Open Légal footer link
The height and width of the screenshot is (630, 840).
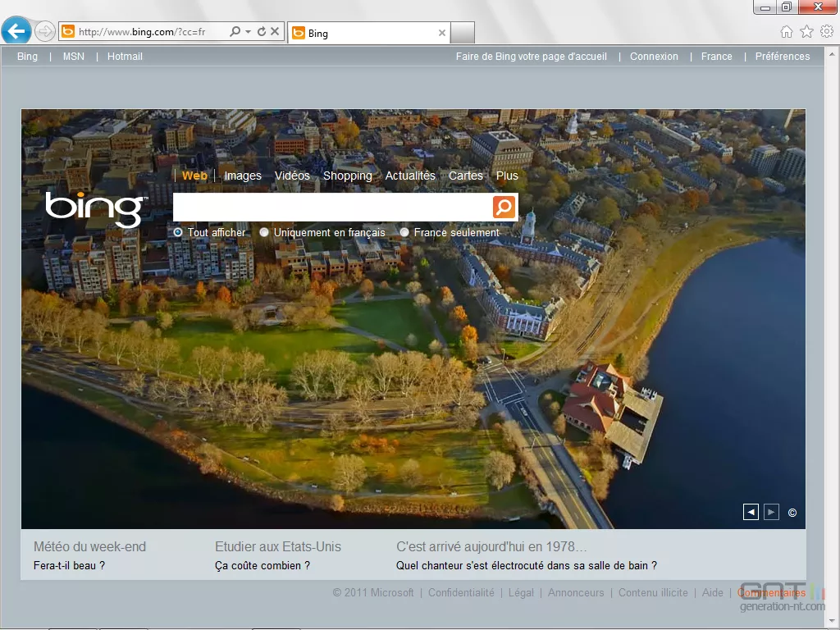point(521,592)
